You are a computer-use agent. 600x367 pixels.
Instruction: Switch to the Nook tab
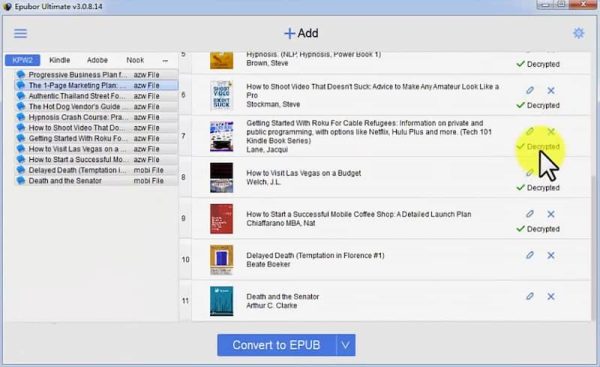135,60
